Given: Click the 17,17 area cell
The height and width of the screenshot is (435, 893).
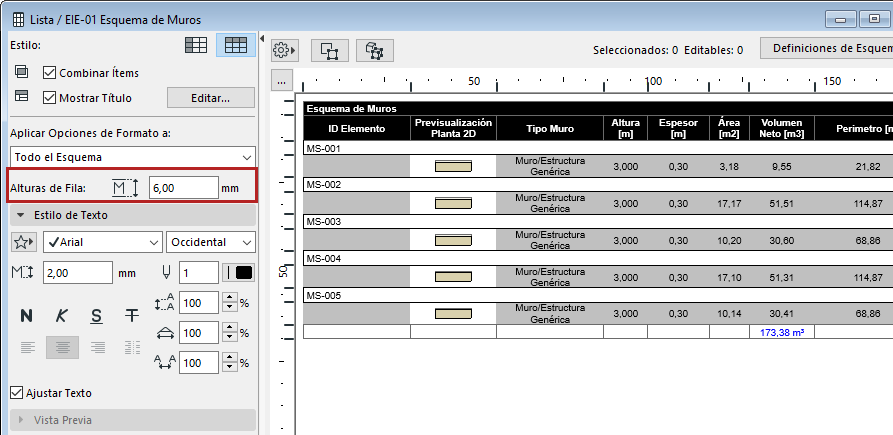Looking at the screenshot, I should (x=729, y=204).
